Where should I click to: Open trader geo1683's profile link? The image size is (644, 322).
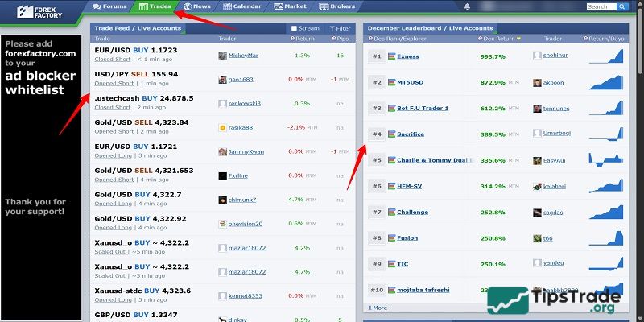(240, 80)
